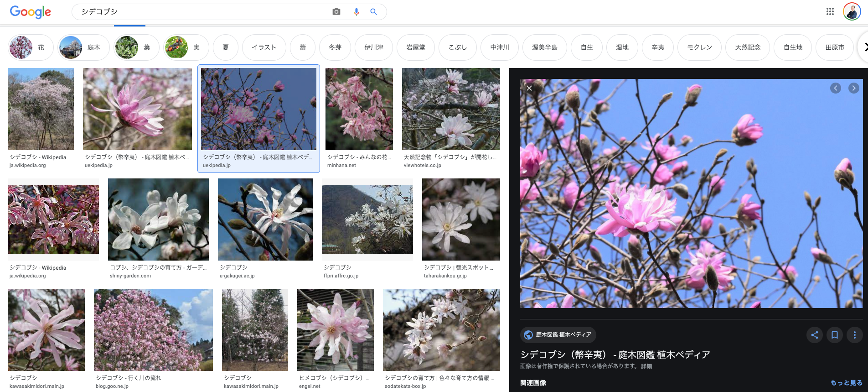Select the 葉 filter chip
868x392 pixels.
(136, 47)
